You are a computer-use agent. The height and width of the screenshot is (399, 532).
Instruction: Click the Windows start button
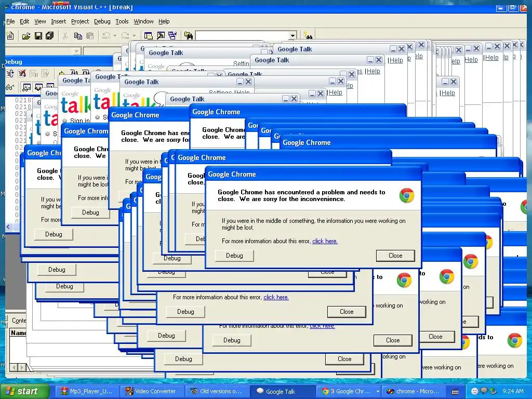coord(25,391)
